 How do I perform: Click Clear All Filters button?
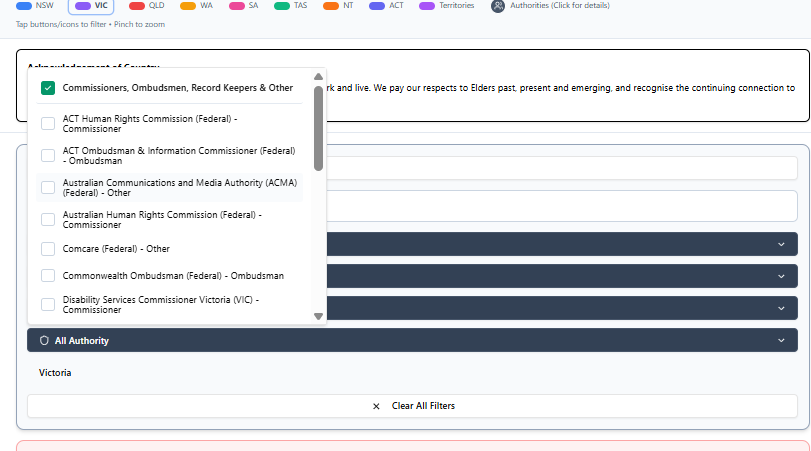tap(412, 406)
